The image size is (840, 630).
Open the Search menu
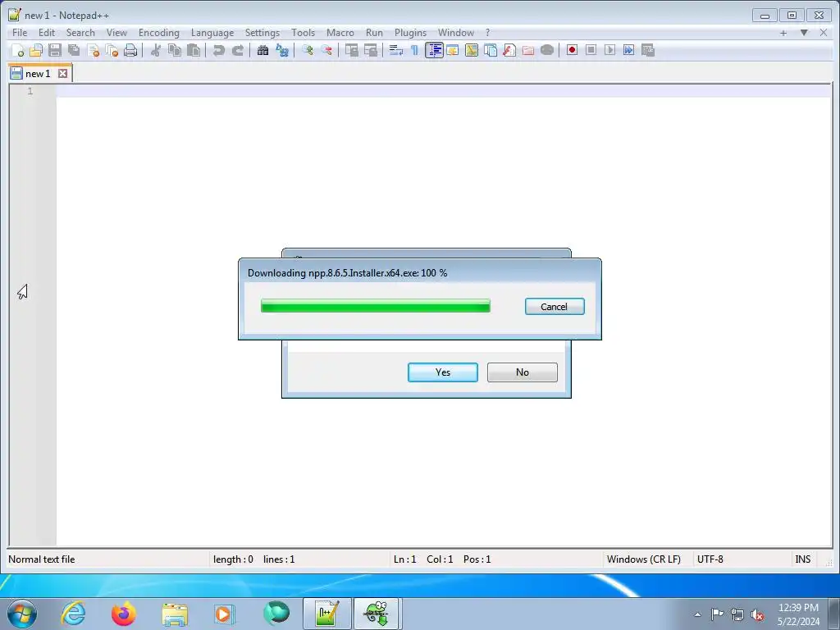coord(80,33)
